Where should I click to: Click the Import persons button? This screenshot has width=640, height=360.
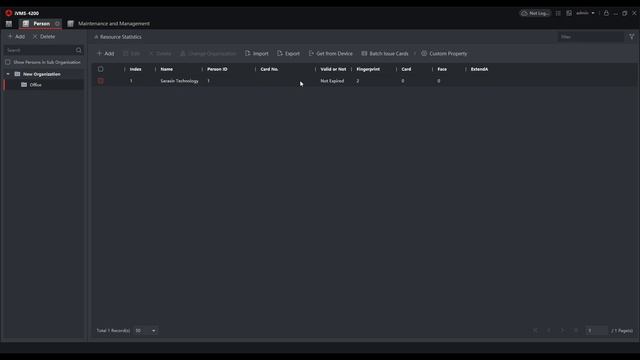(257, 53)
